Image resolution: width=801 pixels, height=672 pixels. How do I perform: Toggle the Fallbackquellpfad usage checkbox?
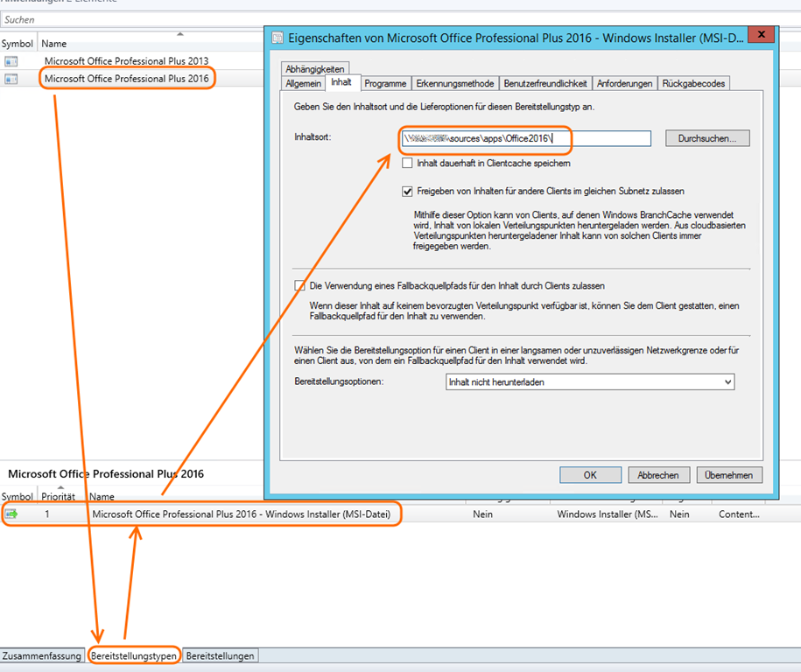coord(300,285)
